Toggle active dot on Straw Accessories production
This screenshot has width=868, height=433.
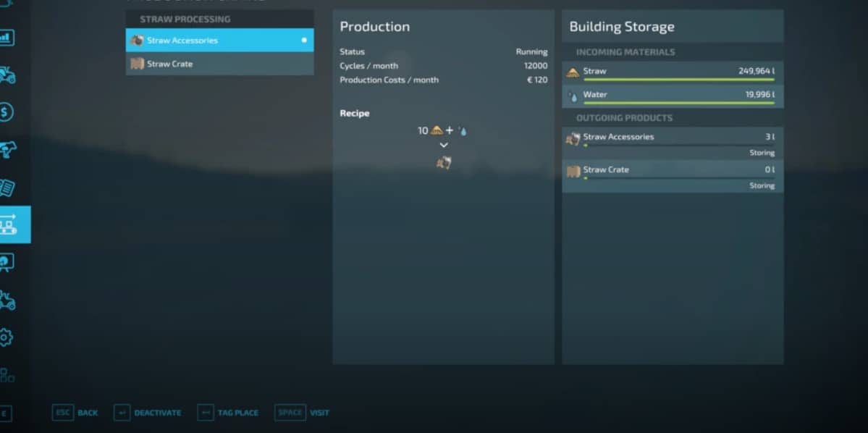pyautogui.click(x=304, y=41)
